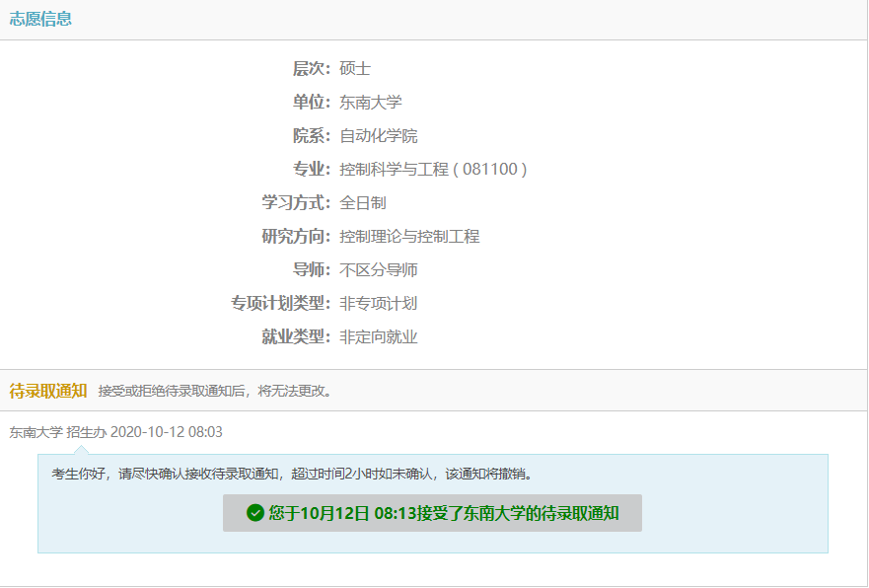
Task: Click the 单位 value 东南大学
Action: pyautogui.click(x=370, y=102)
